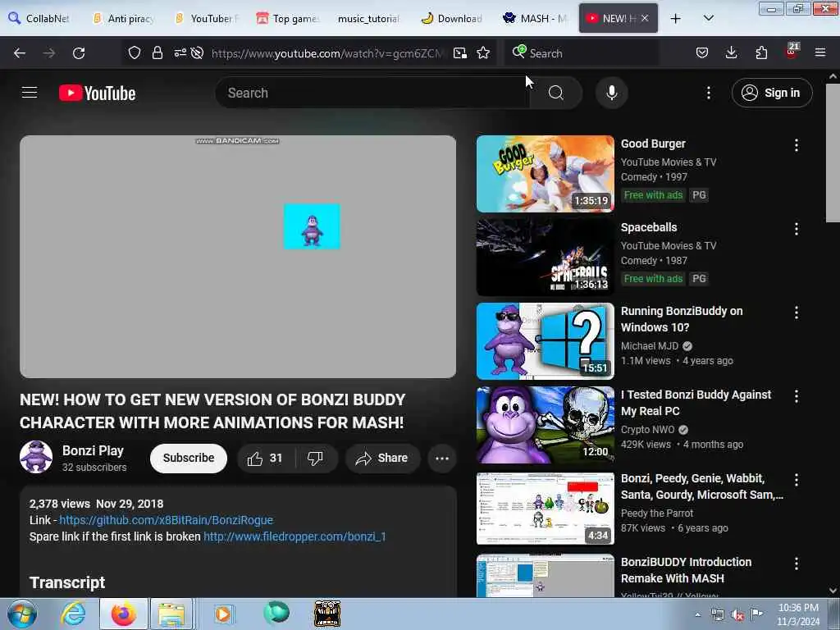Click the video player area
Screen dimensions: 840x630
[238, 257]
